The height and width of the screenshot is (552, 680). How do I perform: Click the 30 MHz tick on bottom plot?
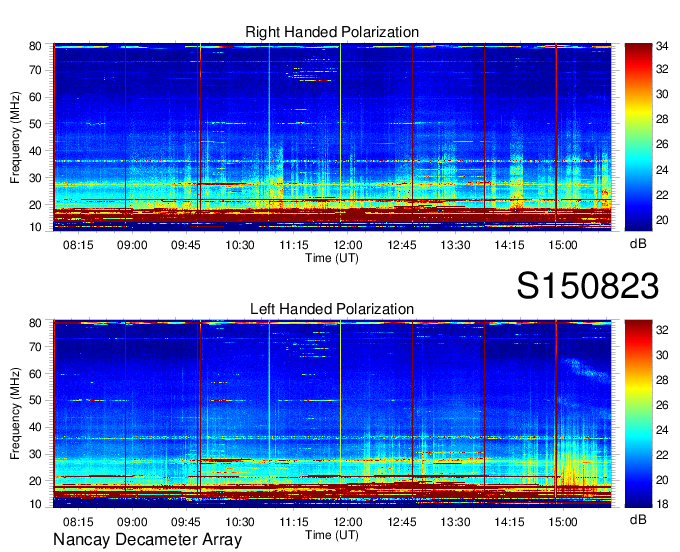coord(35,454)
